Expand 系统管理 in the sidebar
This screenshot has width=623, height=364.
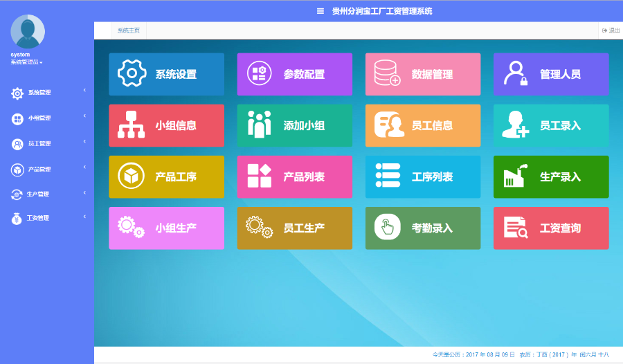39,93
